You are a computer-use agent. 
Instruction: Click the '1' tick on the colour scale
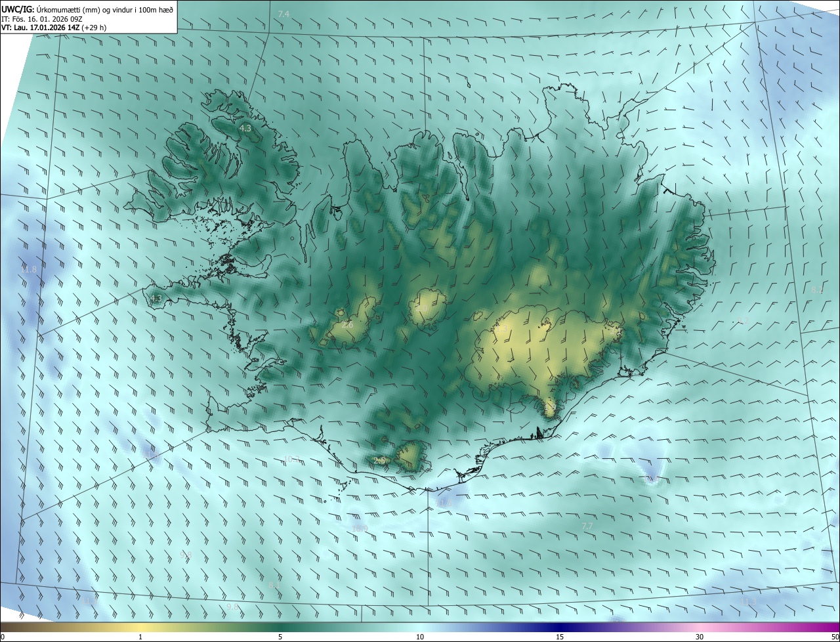coord(140,637)
